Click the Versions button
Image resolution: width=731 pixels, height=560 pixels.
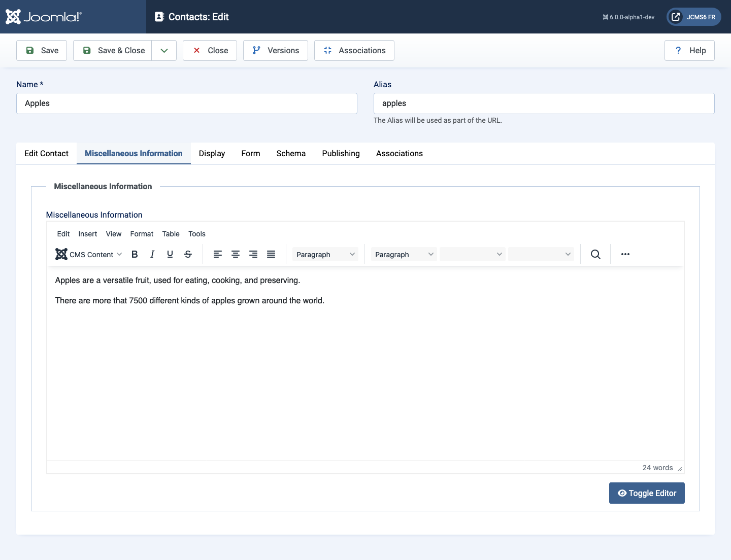click(x=276, y=50)
